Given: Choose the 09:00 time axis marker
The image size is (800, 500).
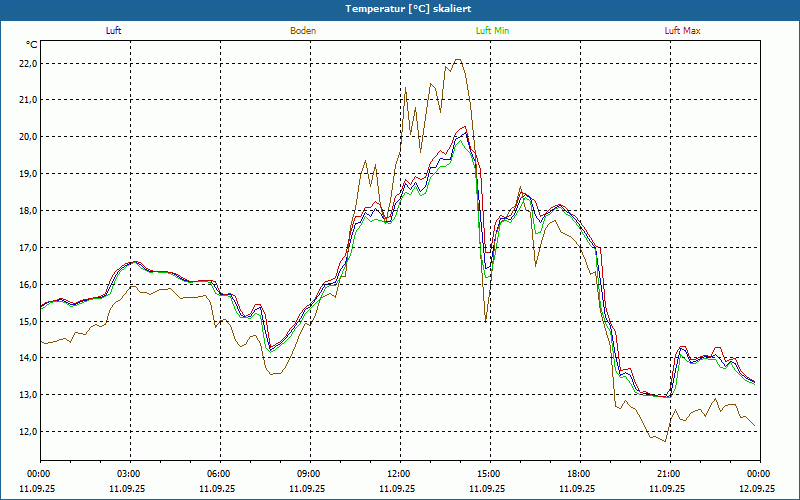Looking at the screenshot, I should coord(309,474).
